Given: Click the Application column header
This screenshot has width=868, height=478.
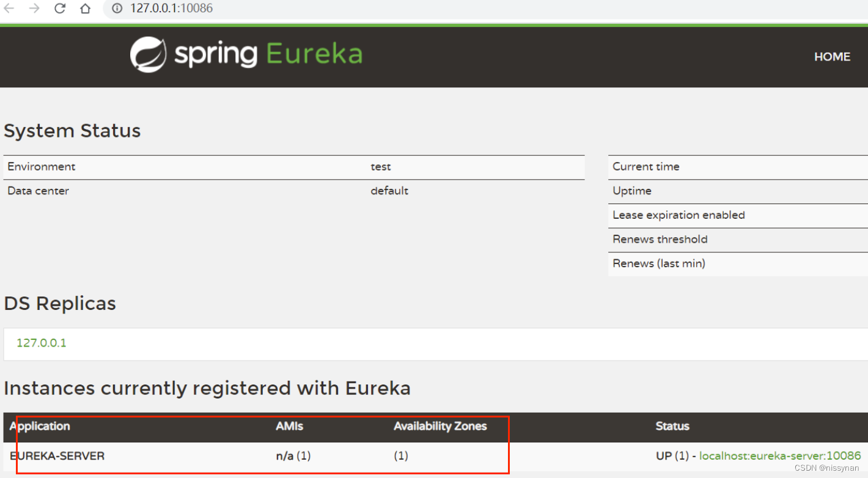Looking at the screenshot, I should point(40,426).
